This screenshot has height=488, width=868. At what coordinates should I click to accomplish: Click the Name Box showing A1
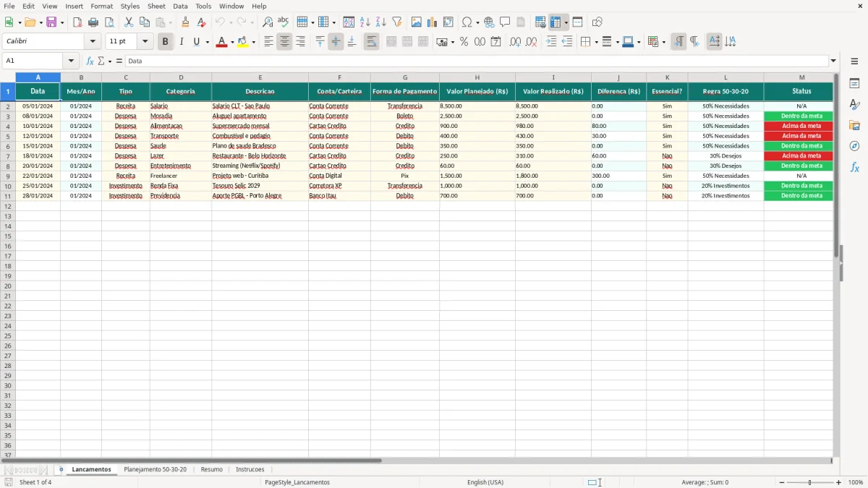click(33, 61)
